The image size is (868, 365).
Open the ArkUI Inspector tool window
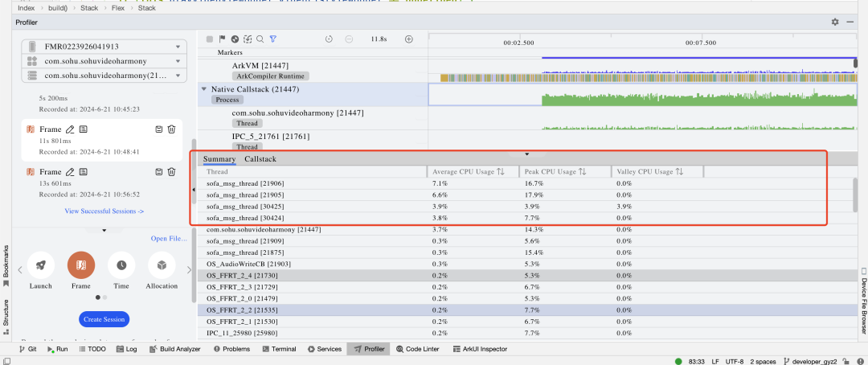(x=480, y=349)
